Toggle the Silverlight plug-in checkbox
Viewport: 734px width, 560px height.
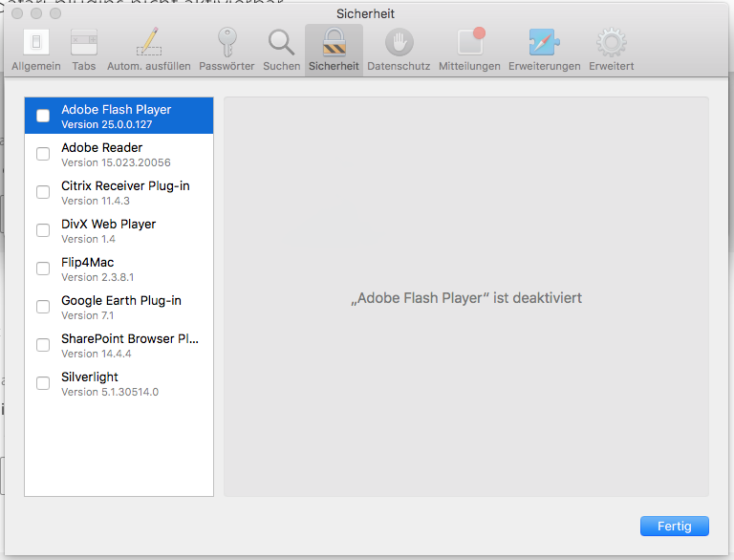coord(43,383)
